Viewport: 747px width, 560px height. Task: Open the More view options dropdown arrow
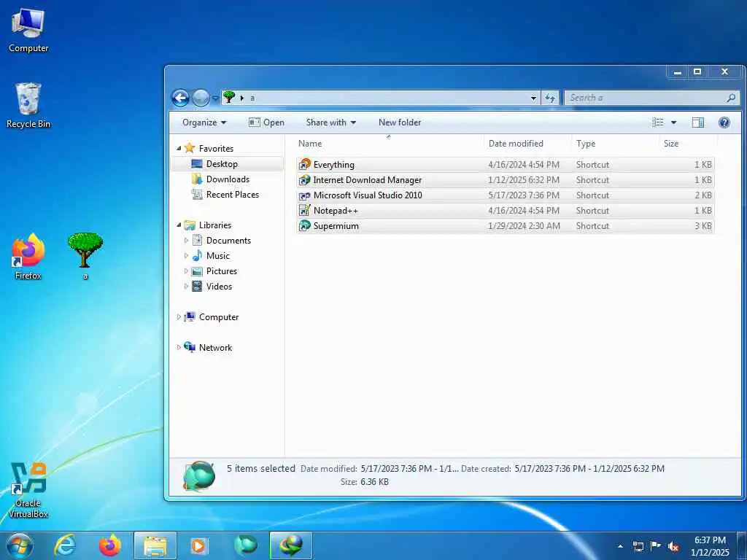[x=673, y=122]
